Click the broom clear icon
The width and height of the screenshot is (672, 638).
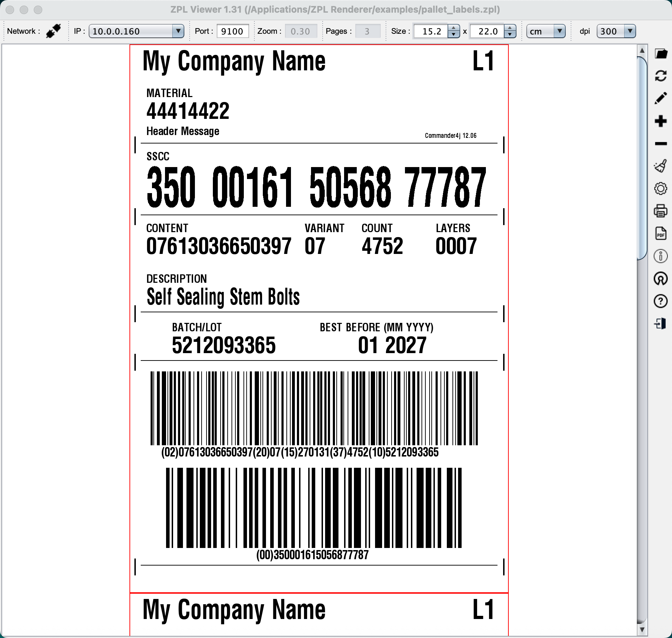click(661, 166)
